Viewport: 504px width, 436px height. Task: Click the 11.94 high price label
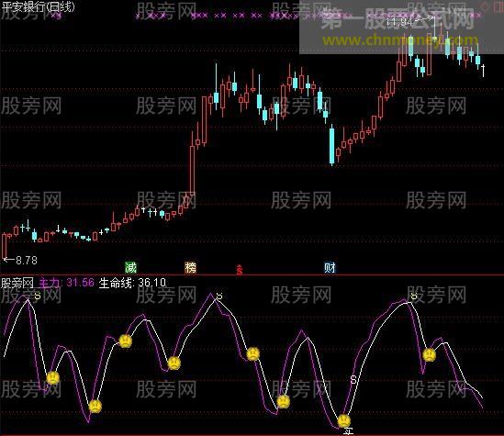[x=398, y=22]
